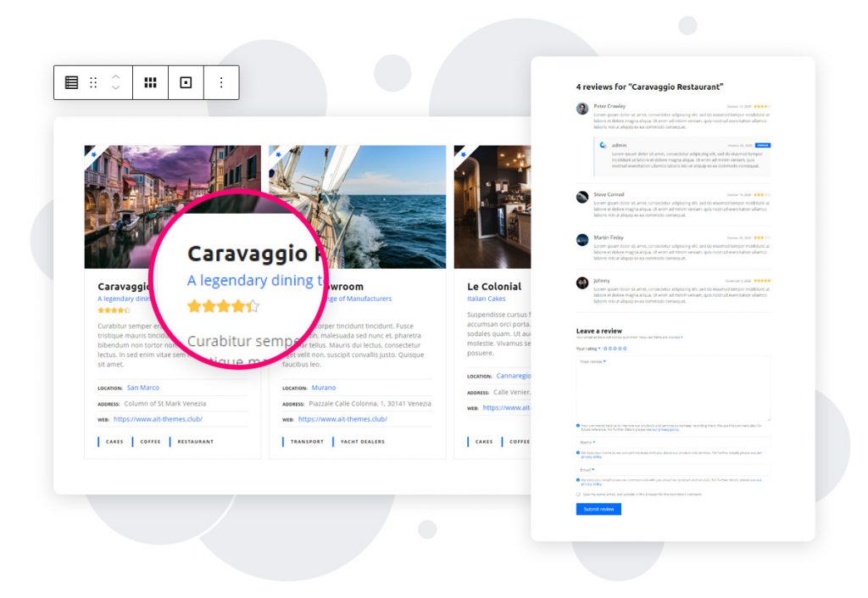Click Martin Finley reviewer name
Screen dimensions: 868x598
tap(609, 238)
